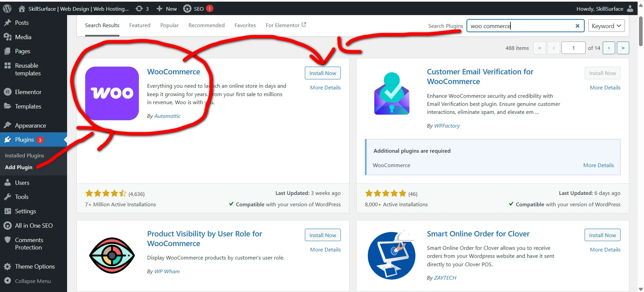
Task: Visit the WP Wham author link
Action: click(x=167, y=272)
